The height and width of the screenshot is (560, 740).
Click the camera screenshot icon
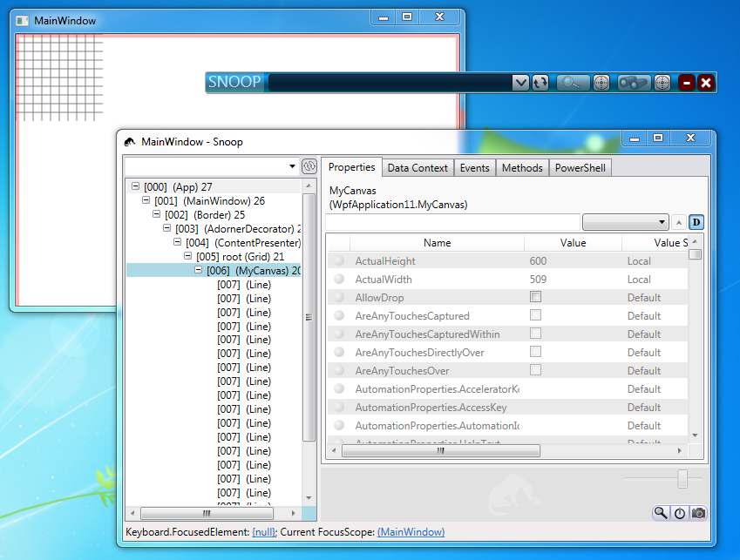[698, 513]
